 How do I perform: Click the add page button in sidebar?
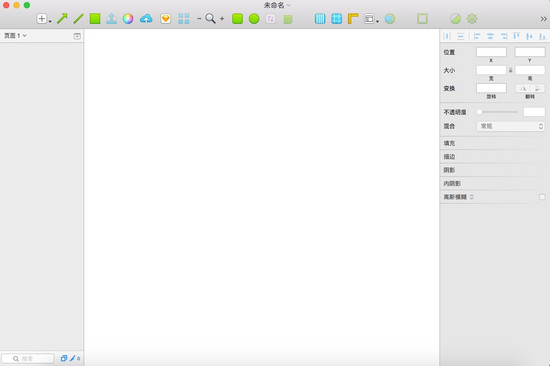pos(77,36)
